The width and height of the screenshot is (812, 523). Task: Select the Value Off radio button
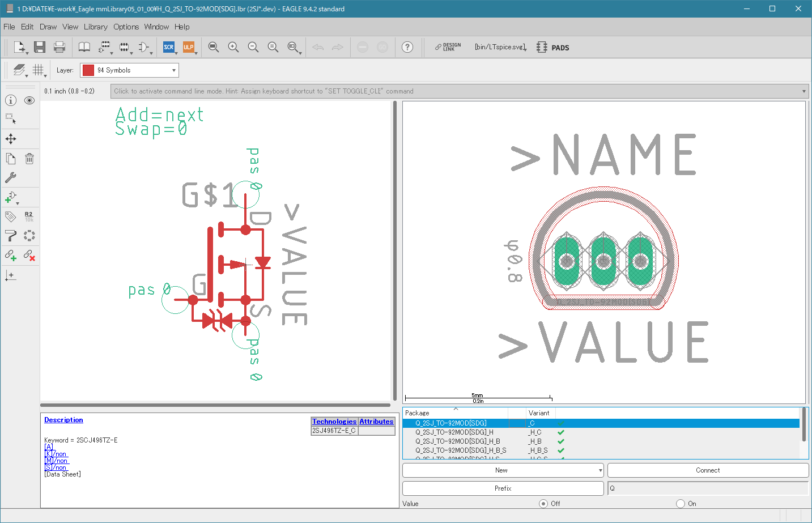543,504
